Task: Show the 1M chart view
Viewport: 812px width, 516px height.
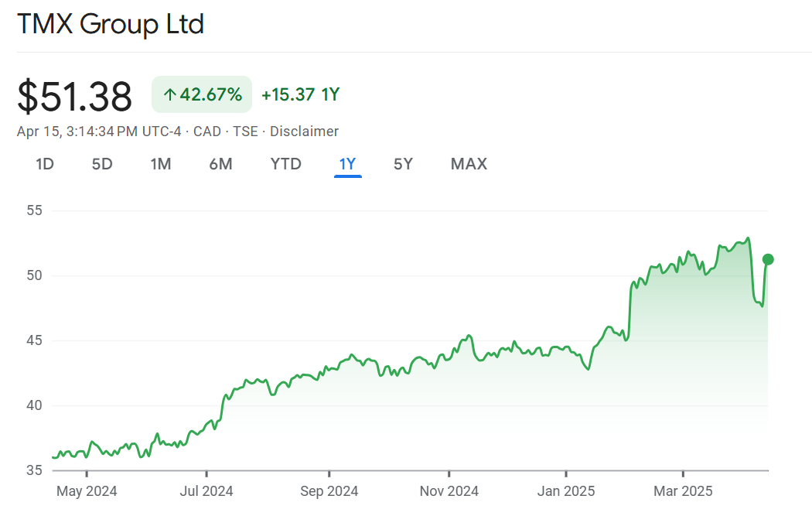Action: click(x=161, y=164)
